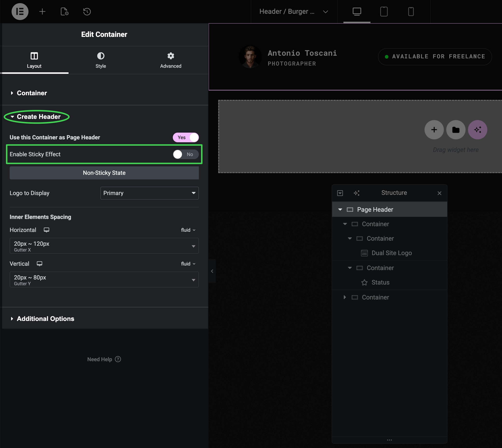Expand the Additional Options section
The width and height of the screenshot is (502, 448).
coord(45,319)
